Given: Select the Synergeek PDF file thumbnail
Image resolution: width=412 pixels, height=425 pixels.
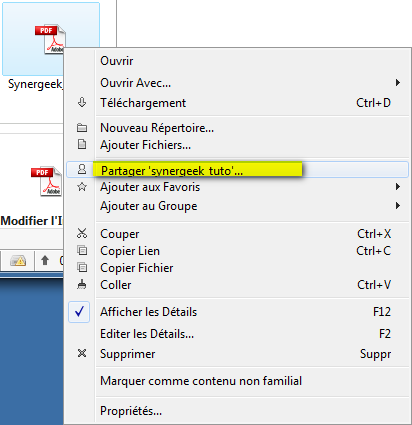Looking at the screenshot, I should (51, 39).
